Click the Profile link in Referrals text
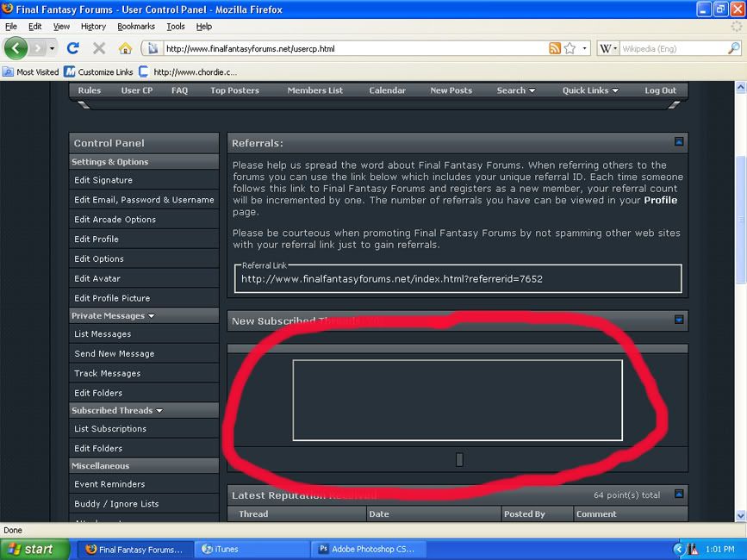This screenshot has height=560, width=747. pyautogui.click(x=660, y=200)
